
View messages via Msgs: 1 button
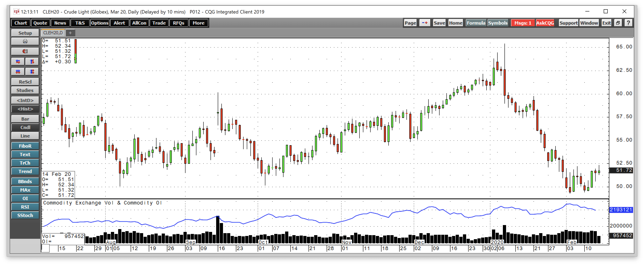(x=522, y=23)
